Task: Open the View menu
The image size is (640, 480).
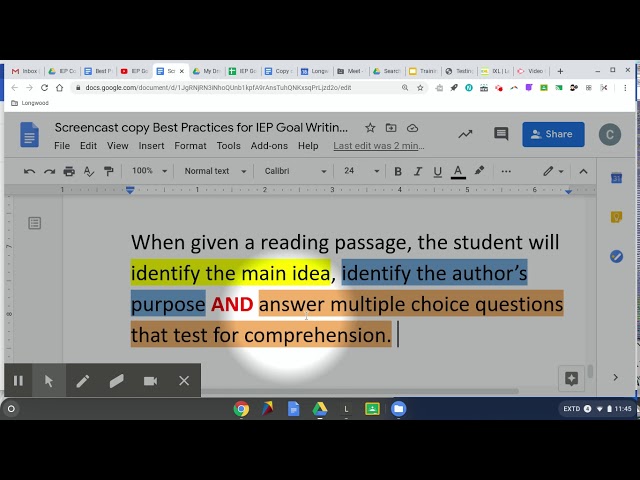Action: point(118,146)
